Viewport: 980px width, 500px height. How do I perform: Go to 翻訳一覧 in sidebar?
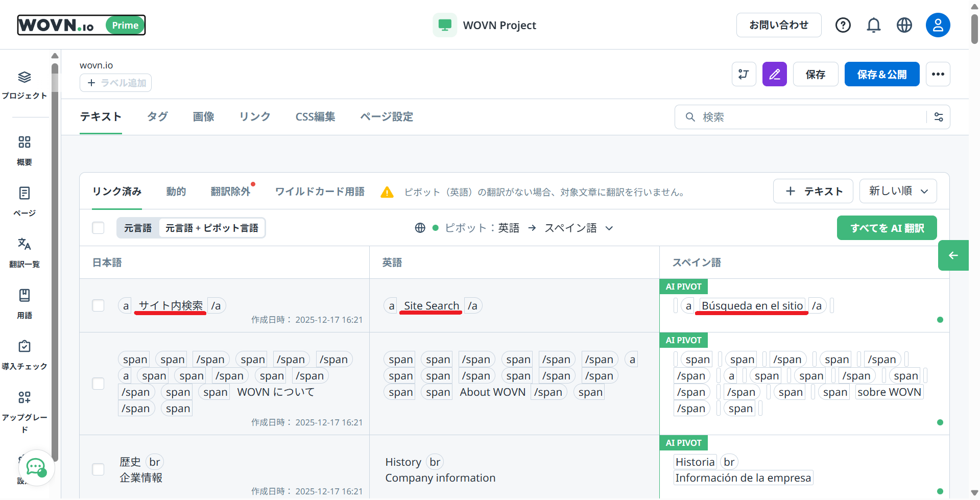pyautogui.click(x=25, y=252)
